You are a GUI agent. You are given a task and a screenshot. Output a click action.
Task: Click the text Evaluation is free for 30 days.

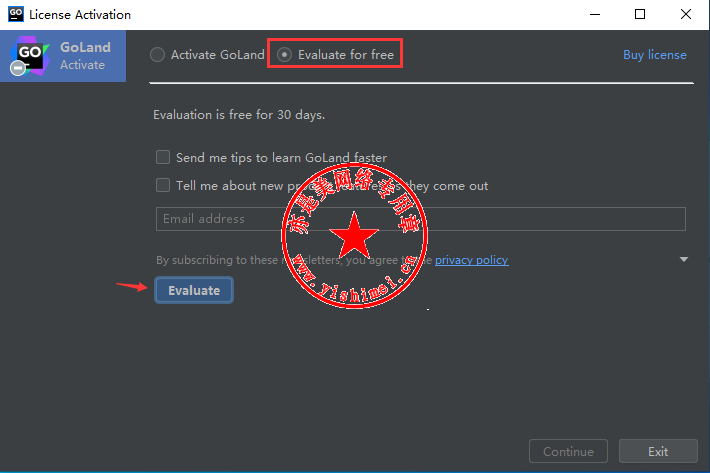tap(239, 115)
